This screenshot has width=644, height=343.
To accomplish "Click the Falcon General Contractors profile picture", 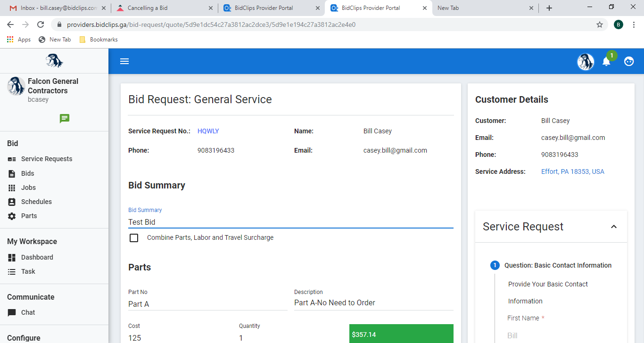I will coord(16,86).
